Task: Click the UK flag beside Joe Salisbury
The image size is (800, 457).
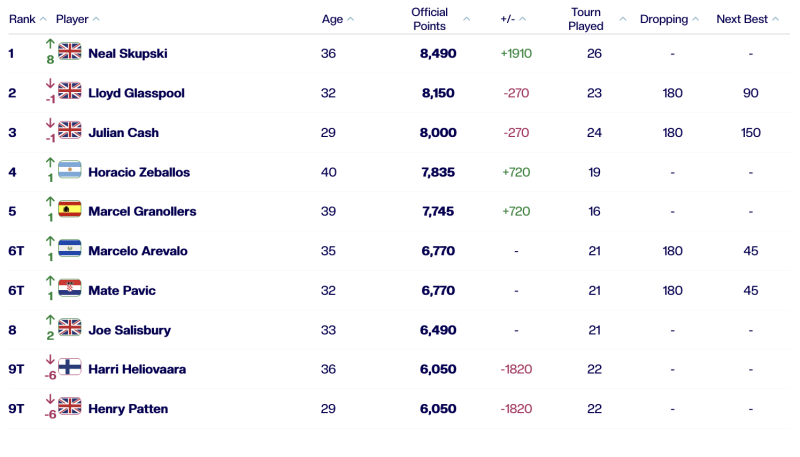Action: tap(69, 328)
